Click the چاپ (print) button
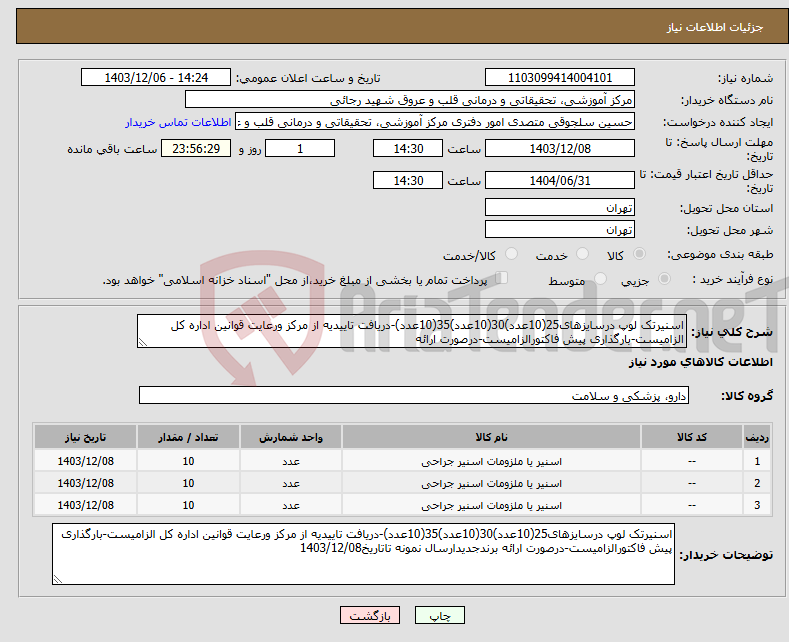The width and height of the screenshot is (789, 642). tap(439, 615)
